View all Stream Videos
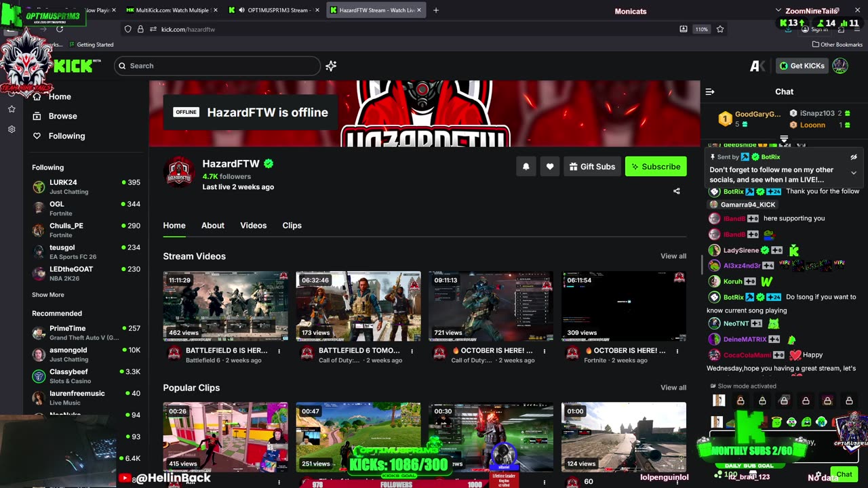Image resolution: width=868 pixels, height=488 pixels. tap(673, 256)
